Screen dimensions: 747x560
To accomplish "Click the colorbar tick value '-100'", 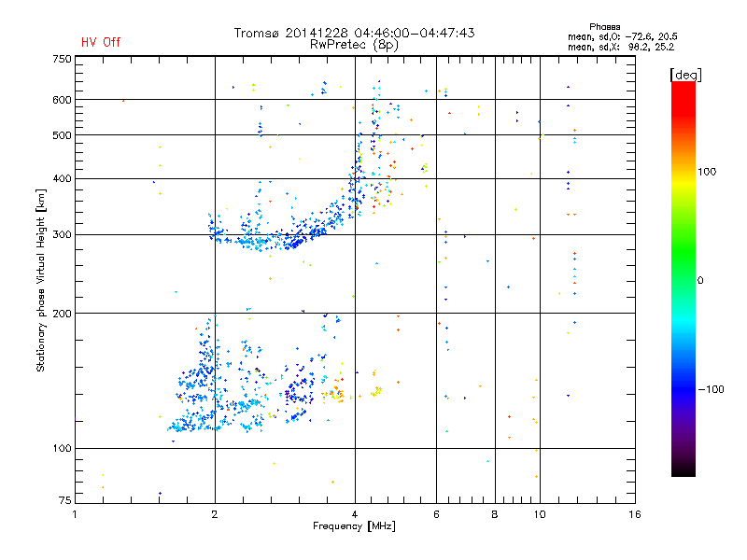I will [711, 389].
